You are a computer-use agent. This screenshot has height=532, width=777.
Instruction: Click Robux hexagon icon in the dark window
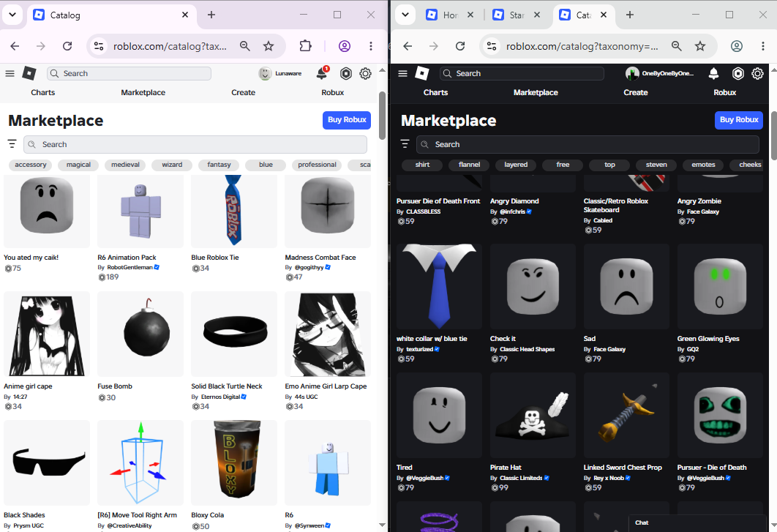pyautogui.click(x=737, y=73)
